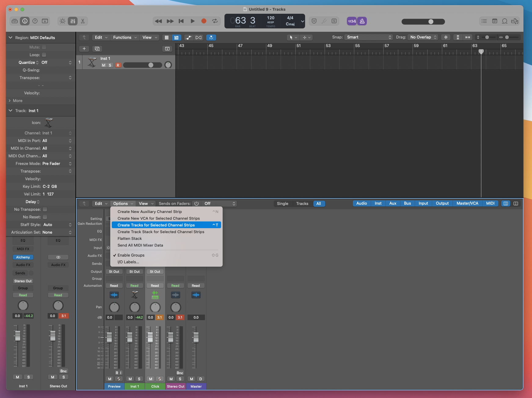Choose Create Track Stack for Selected Channel Strips
Image resolution: width=532 pixels, height=398 pixels.
161,232
